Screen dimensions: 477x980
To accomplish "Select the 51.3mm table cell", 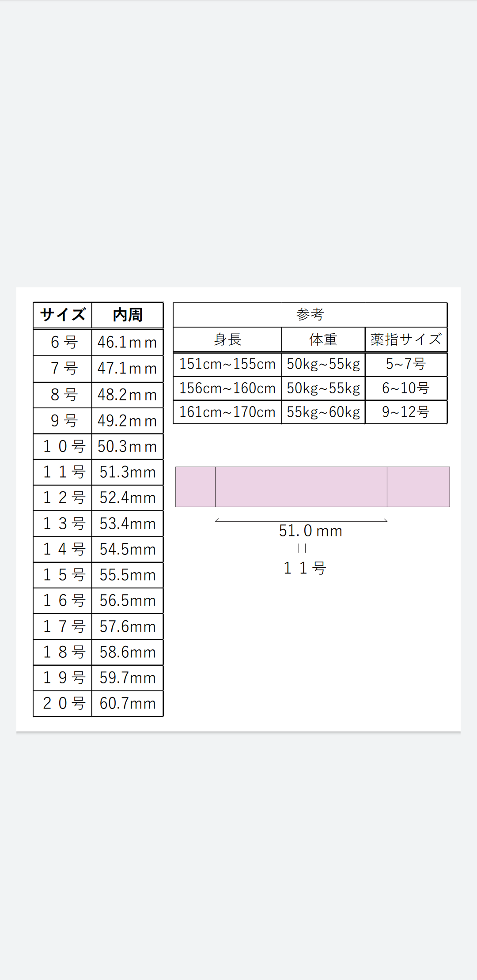I will point(128,472).
